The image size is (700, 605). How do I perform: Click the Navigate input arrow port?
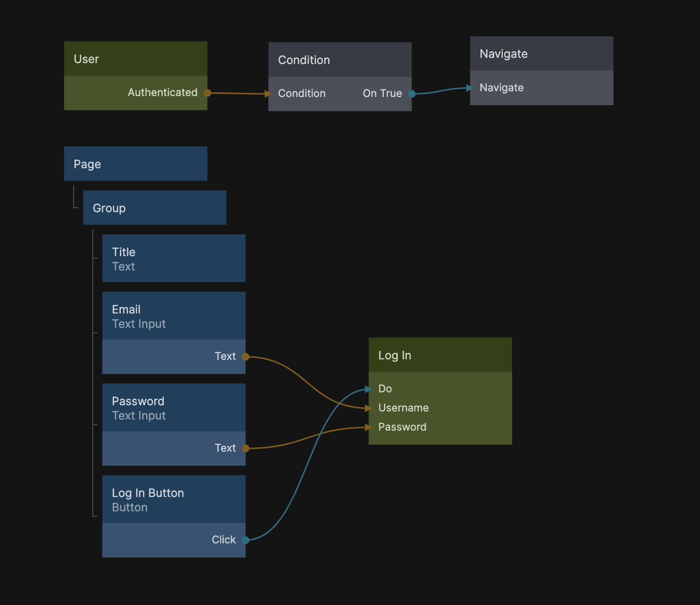tap(470, 88)
